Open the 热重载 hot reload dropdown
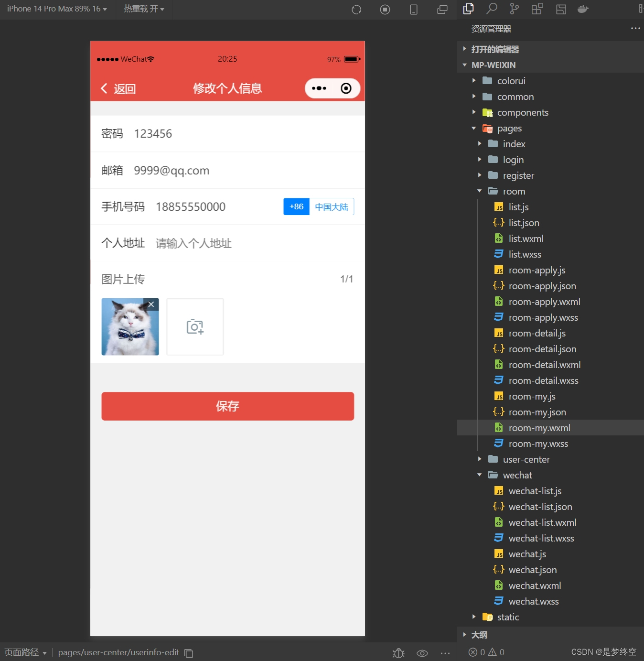644x661 pixels. [x=144, y=9]
